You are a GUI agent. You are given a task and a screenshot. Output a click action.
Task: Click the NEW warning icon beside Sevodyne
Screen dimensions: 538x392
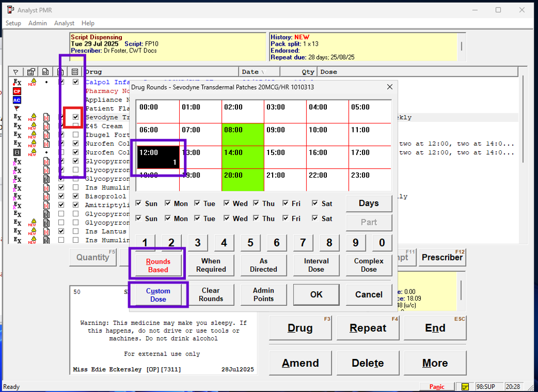[32, 118]
